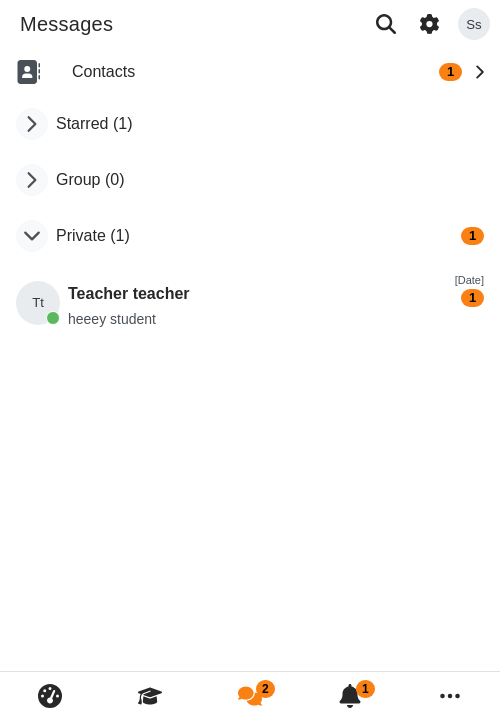Open the dashboard gauge icon in bottom bar
The width and height of the screenshot is (500, 720).
pyautogui.click(x=50, y=696)
